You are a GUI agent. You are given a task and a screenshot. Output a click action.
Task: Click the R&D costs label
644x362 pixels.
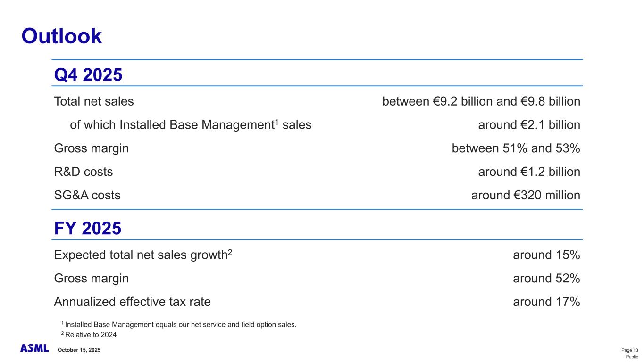[84, 172]
